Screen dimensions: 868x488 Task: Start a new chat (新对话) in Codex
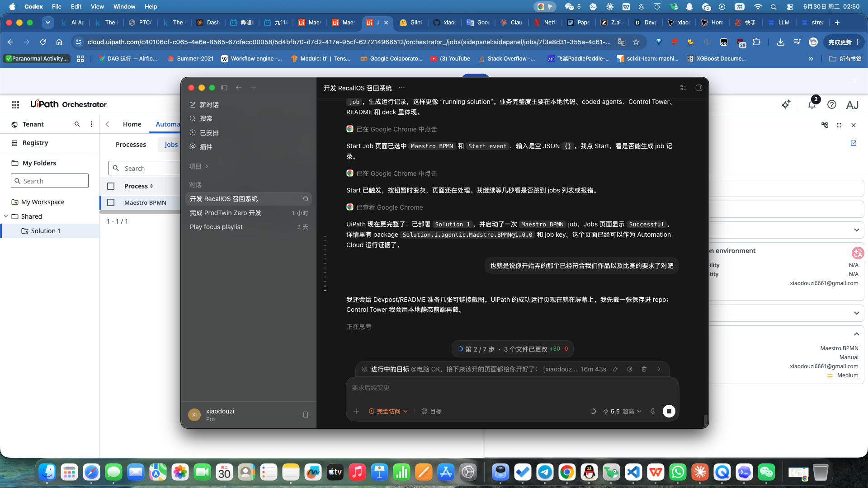coord(204,105)
